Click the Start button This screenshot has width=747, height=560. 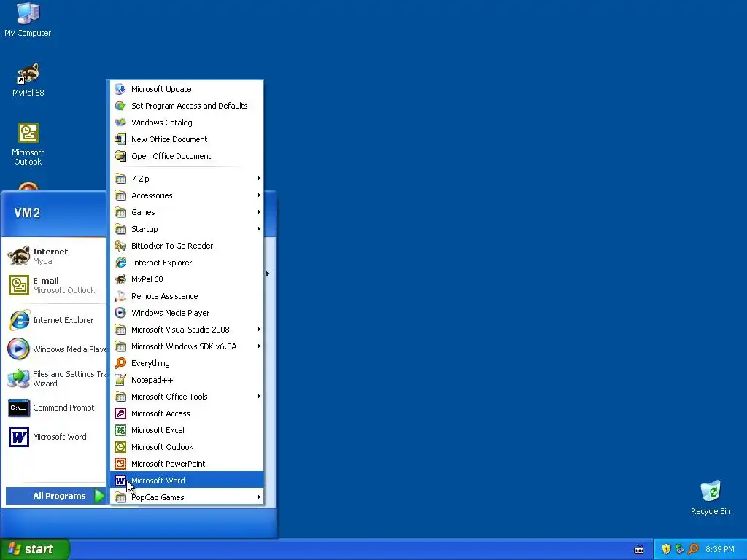34,549
